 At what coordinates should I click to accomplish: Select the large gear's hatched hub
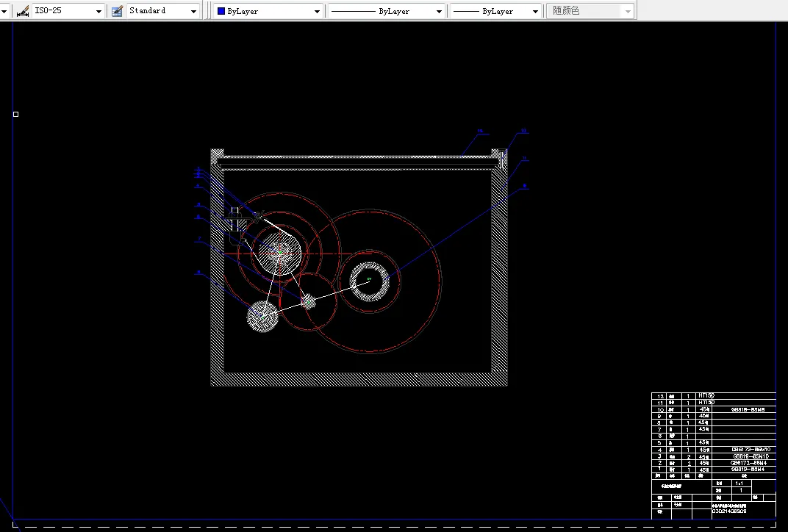(369, 281)
